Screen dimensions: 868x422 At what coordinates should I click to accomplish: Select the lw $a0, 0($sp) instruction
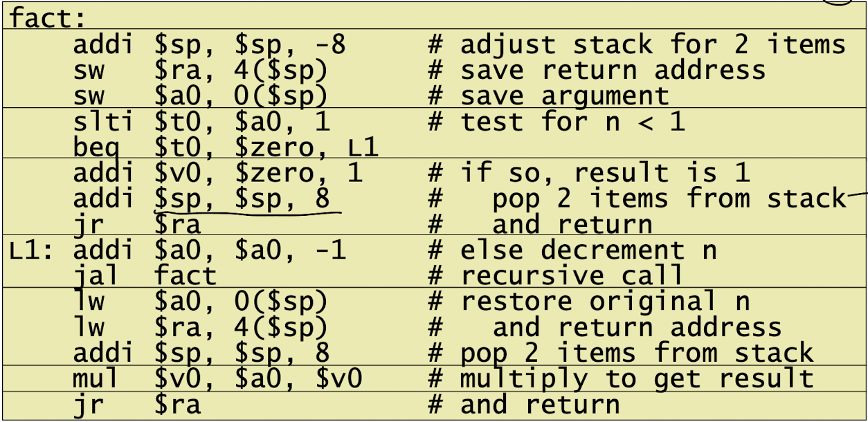click(200, 301)
